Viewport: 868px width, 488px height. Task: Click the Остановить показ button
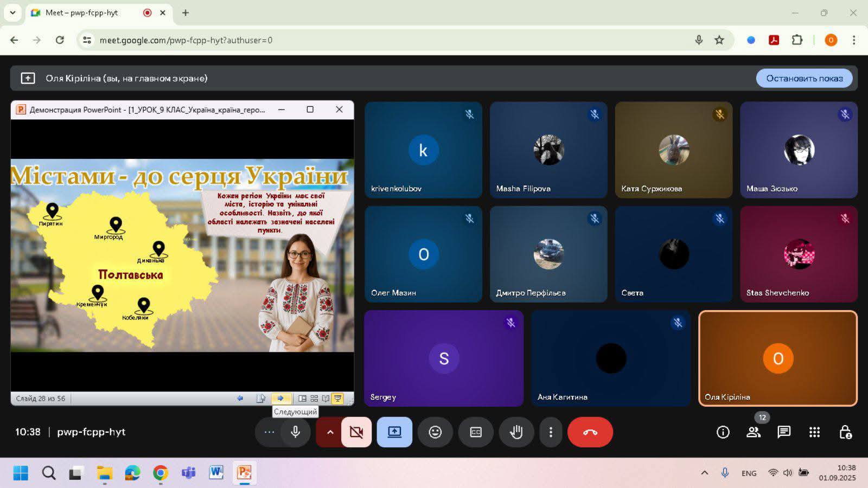(804, 78)
